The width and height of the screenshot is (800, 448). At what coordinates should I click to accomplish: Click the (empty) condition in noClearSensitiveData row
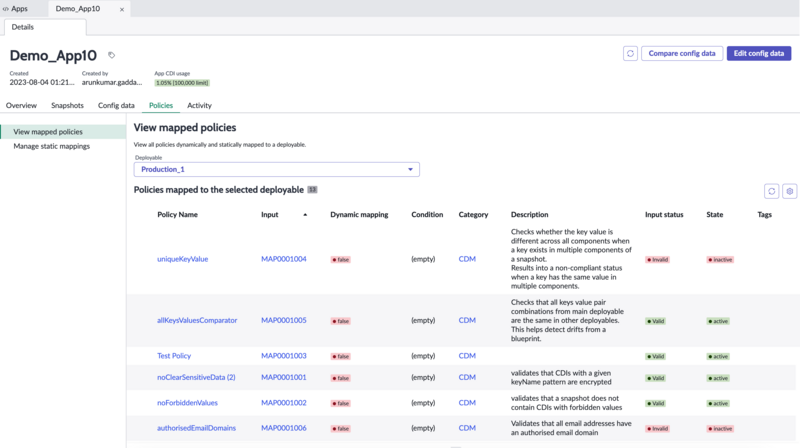[423, 378]
